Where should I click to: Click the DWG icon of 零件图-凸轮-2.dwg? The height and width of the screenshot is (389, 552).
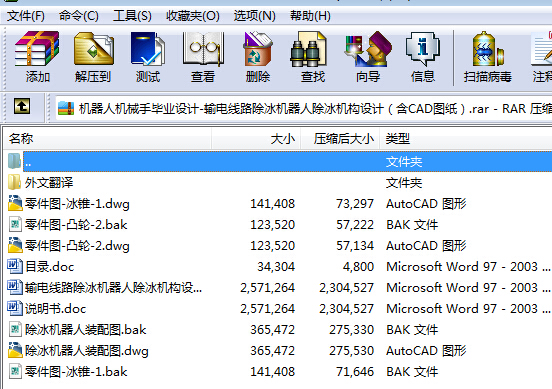15,245
